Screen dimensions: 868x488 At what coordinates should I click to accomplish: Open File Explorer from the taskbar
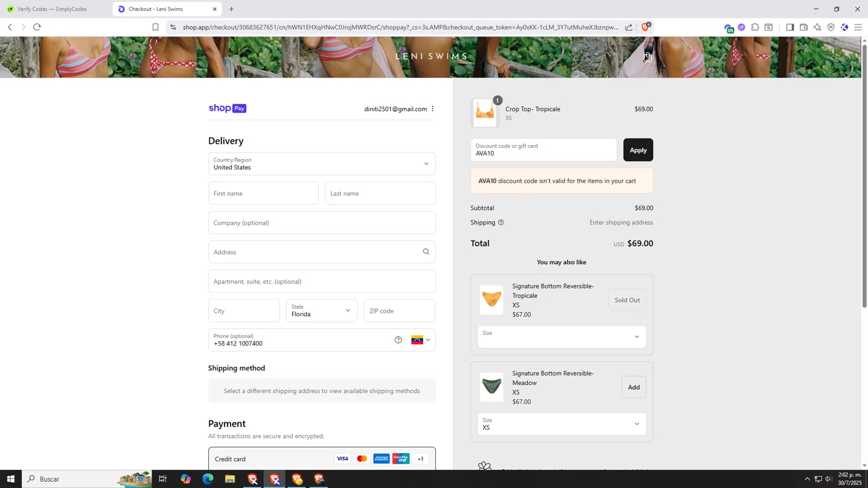click(x=230, y=479)
